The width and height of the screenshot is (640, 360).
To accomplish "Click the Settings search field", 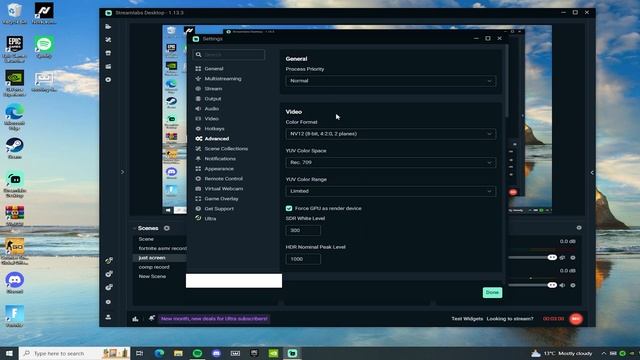I will (229, 55).
